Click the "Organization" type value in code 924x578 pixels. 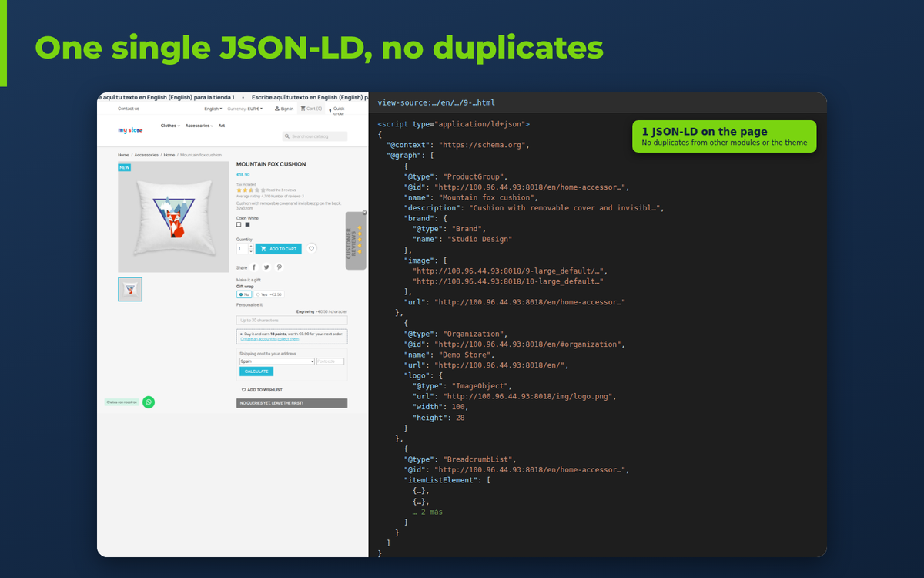point(474,334)
